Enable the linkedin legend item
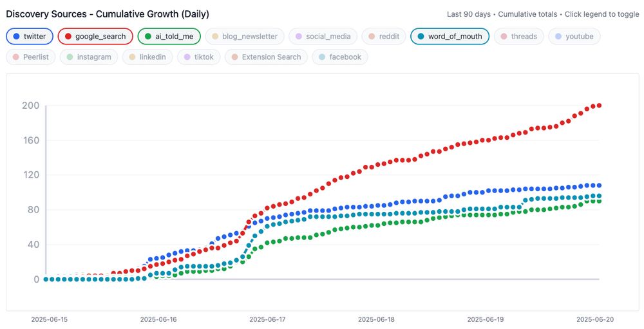The image size is (644, 329). coord(147,57)
